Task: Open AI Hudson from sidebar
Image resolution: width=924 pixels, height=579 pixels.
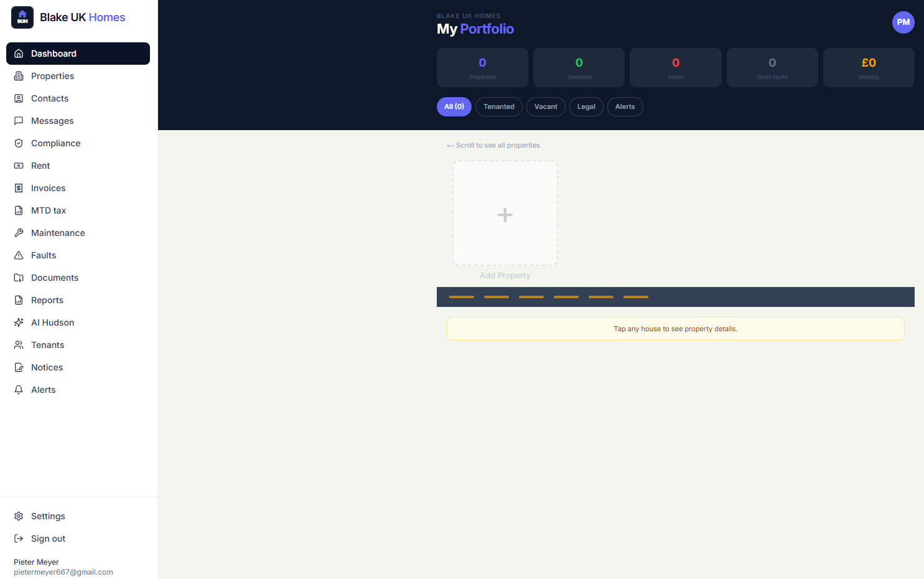Action: click(x=78, y=322)
